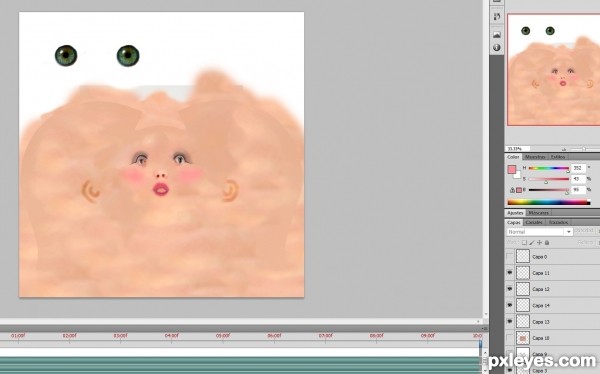Click the 03:00f mark on timeline ruler

(120, 336)
